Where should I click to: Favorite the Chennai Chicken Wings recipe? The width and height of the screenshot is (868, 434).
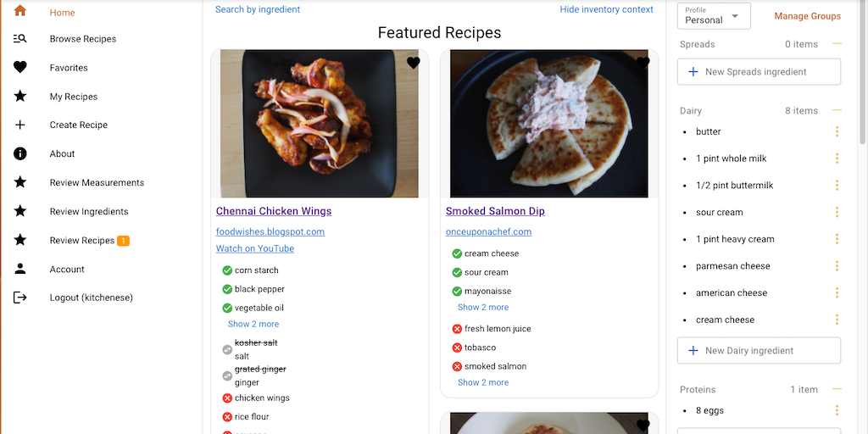tap(414, 63)
